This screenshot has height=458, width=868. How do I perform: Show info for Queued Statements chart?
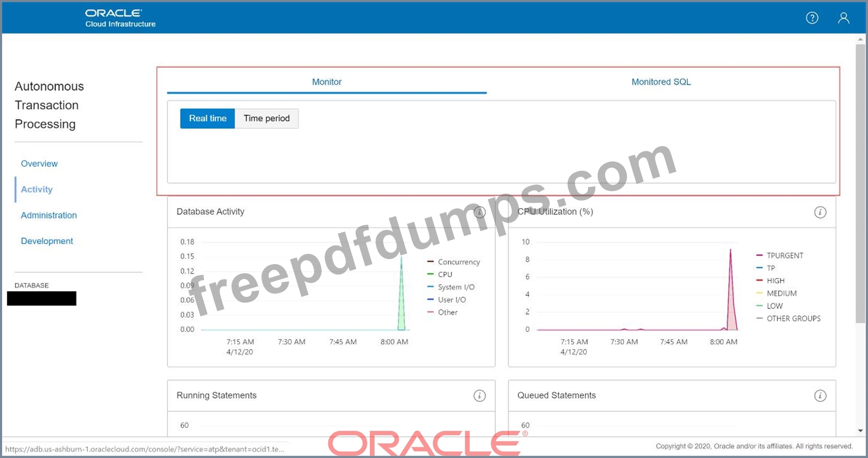pos(820,396)
